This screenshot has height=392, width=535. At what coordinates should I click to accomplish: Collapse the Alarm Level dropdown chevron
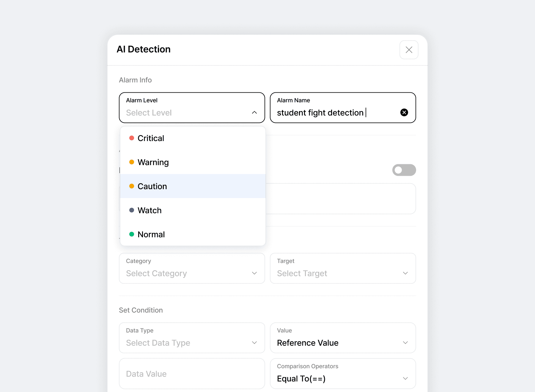(x=254, y=113)
